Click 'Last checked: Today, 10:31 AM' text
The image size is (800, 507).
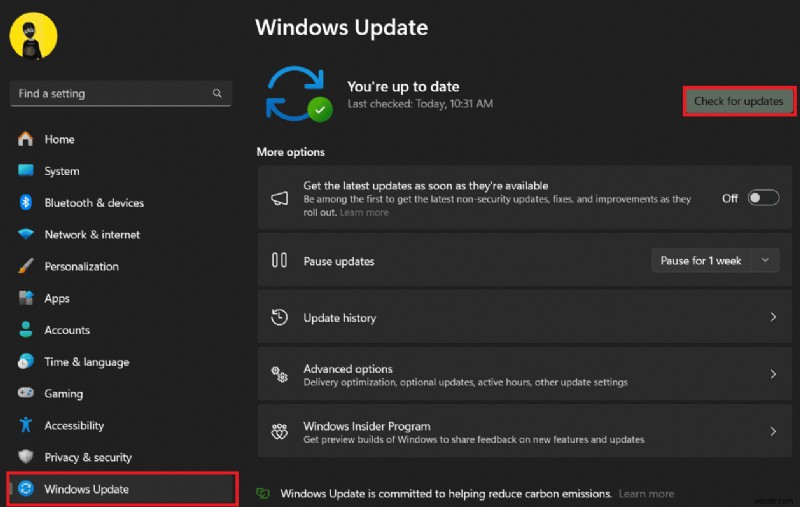pos(420,104)
